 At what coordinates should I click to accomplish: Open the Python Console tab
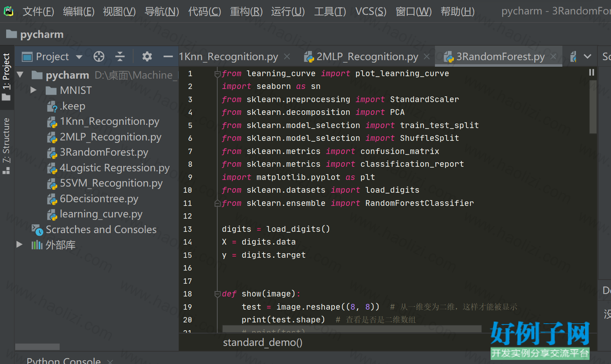63,361
